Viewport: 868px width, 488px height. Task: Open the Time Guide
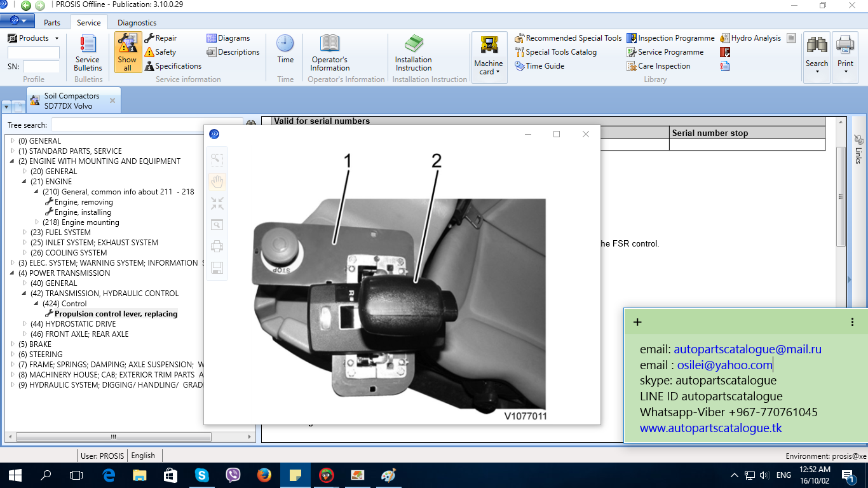click(539, 66)
